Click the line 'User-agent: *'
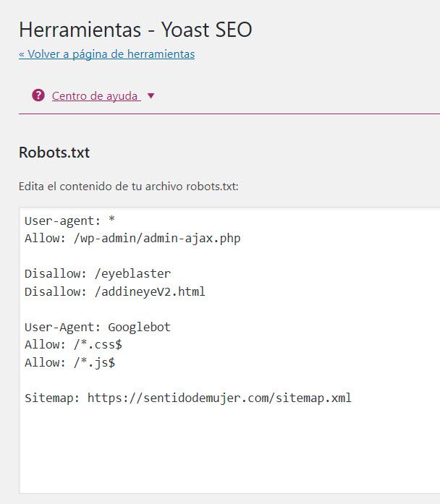Screen dimensions: 440x504 tap(69, 221)
